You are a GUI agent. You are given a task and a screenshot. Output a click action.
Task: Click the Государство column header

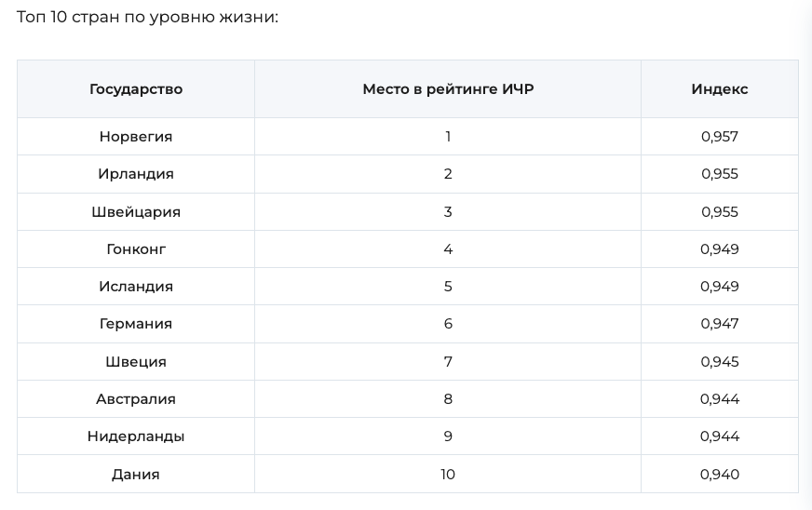[x=136, y=89]
